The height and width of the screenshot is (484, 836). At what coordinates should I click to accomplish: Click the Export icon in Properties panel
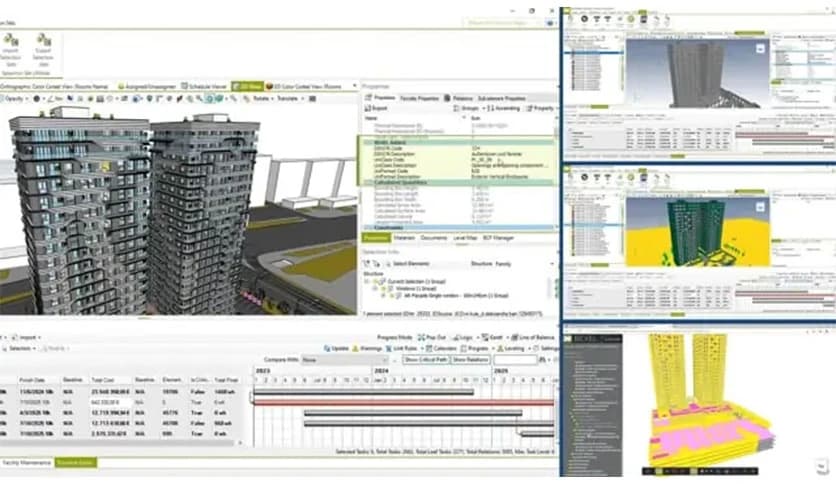[370, 108]
